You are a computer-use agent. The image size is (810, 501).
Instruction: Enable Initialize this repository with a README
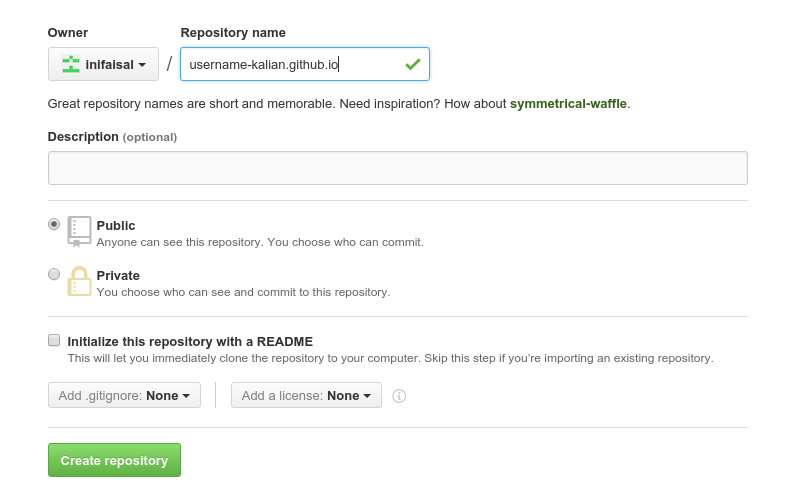[54, 340]
